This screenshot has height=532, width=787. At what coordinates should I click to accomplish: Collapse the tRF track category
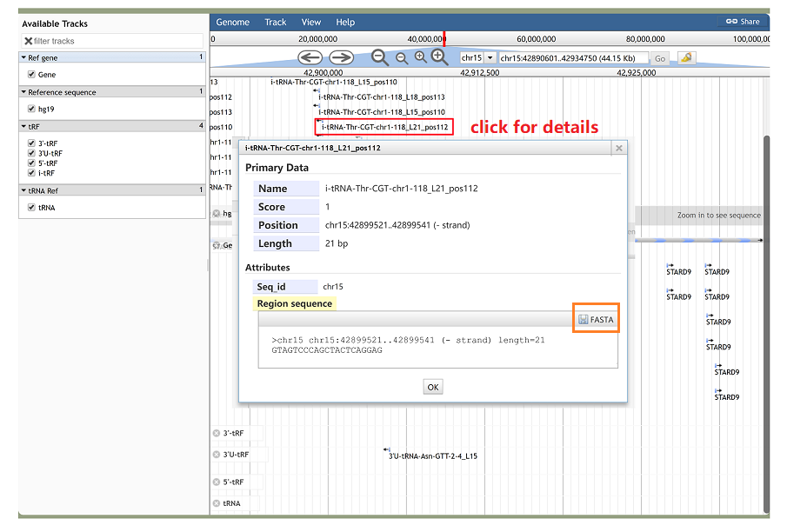point(24,126)
